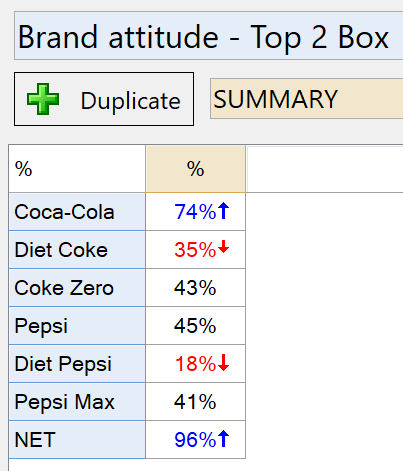The width and height of the screenshot is (403, 471).
Task: Click the blue up arrow beside 96%
Action: [224, 438]
